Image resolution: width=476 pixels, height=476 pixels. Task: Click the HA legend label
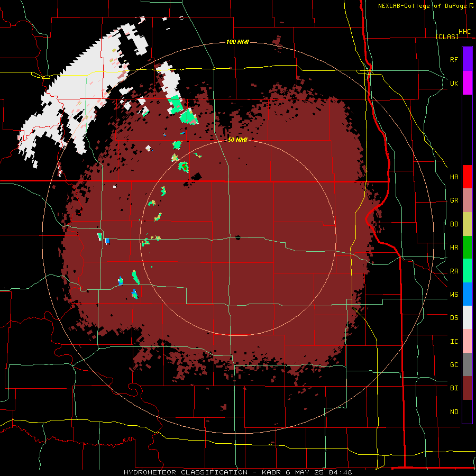point(454,177)
